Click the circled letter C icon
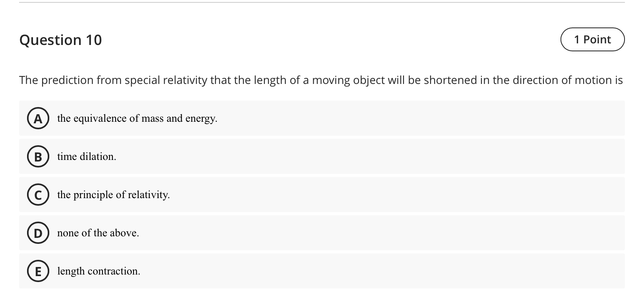The height and width of the screenshot is (296, 644). [38, 195]
